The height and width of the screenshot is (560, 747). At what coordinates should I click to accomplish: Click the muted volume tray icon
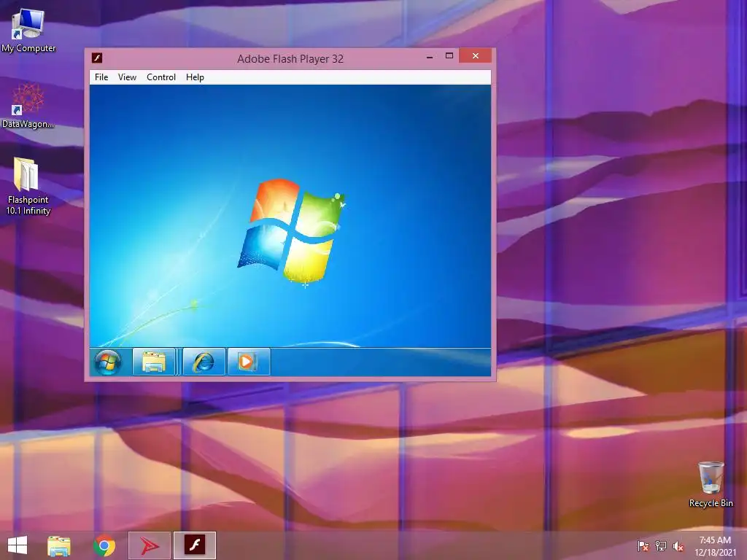point(678,545)
